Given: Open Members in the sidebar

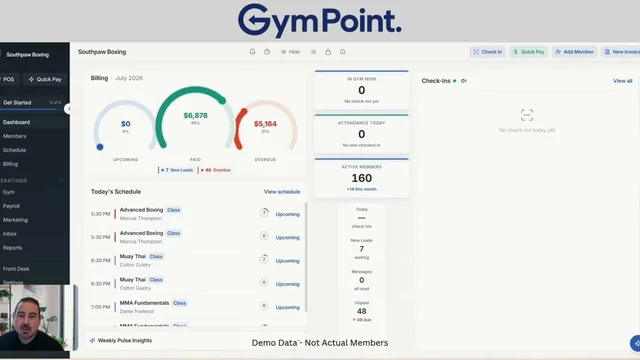Looking at the screenshot, I should click(x=15, y=136).
